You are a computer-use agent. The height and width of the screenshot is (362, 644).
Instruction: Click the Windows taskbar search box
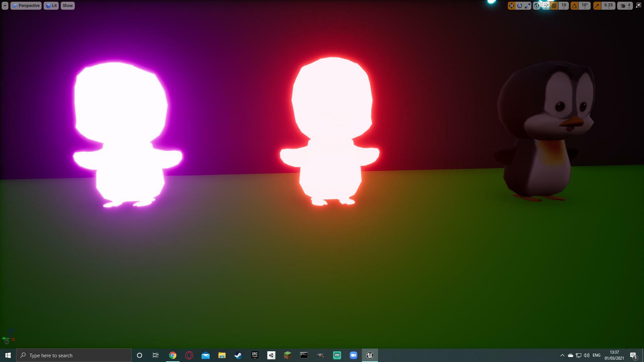pos(74,355)
